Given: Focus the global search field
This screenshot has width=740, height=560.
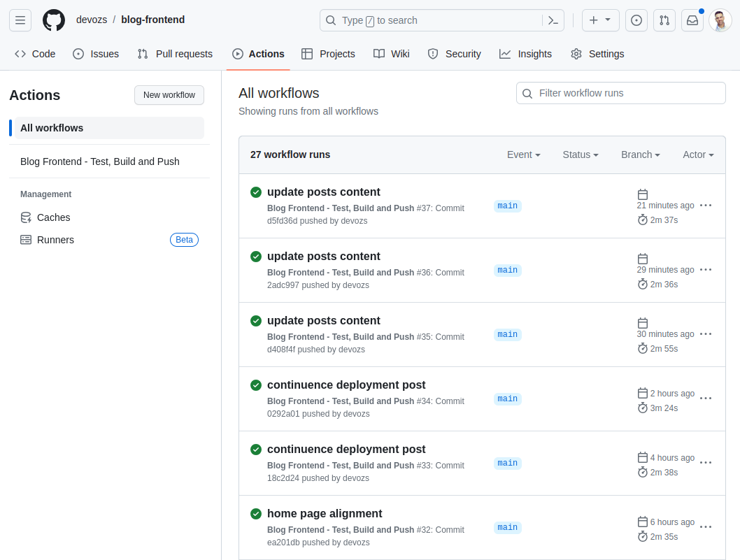Looking at the screenshot, I should click(x=442, y=20).
